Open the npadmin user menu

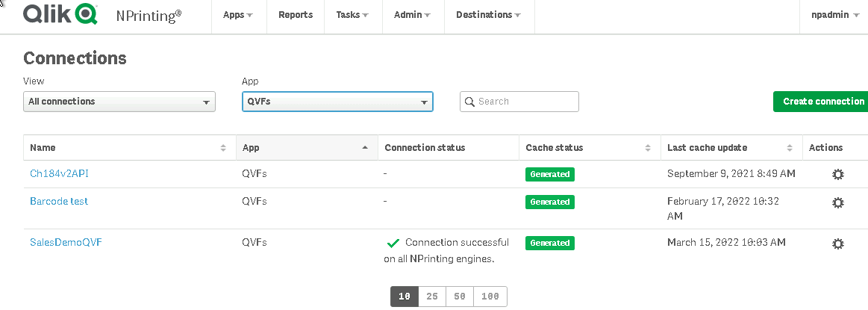pos(834,15)
